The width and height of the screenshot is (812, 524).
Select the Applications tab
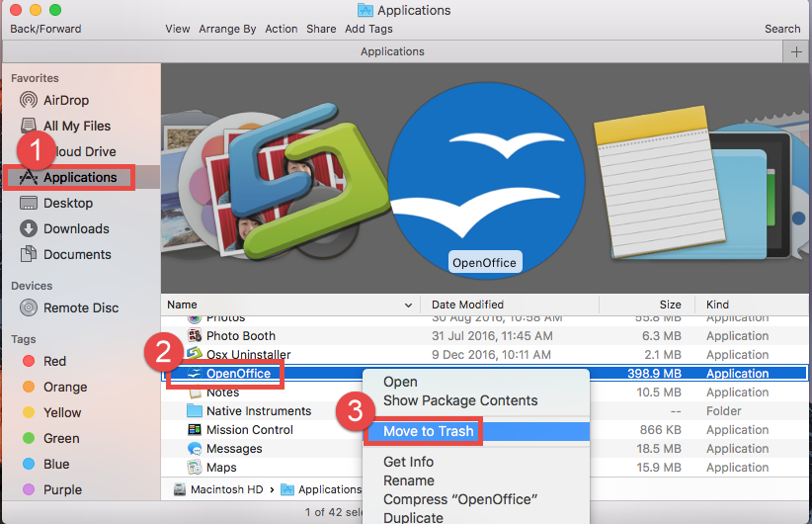(392, 51)
